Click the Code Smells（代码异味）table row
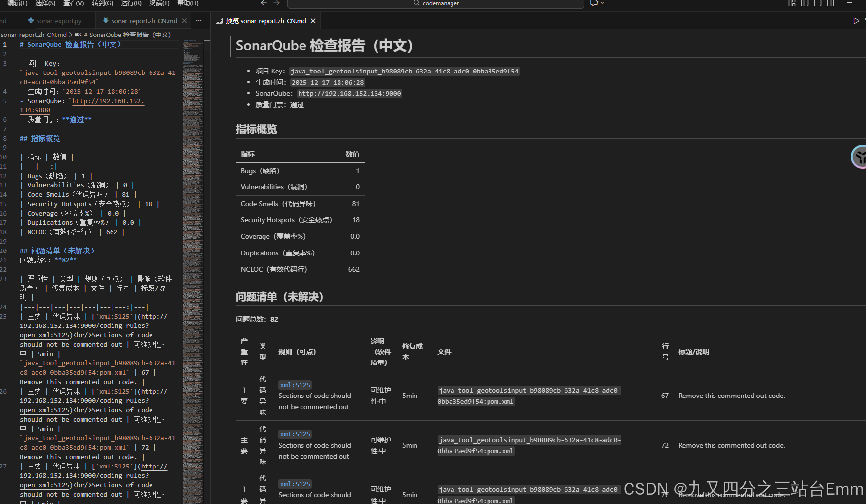Viewport: 866px width, 504px height. point(300,204)
